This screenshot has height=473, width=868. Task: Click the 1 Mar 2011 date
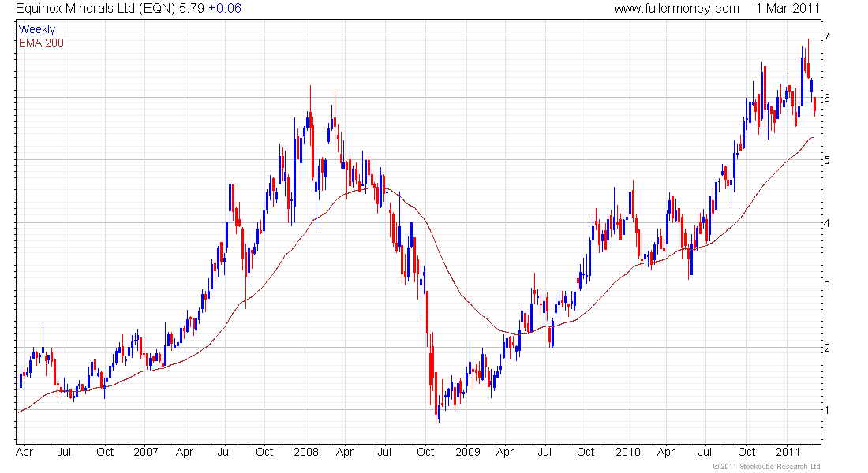[788, 9]
